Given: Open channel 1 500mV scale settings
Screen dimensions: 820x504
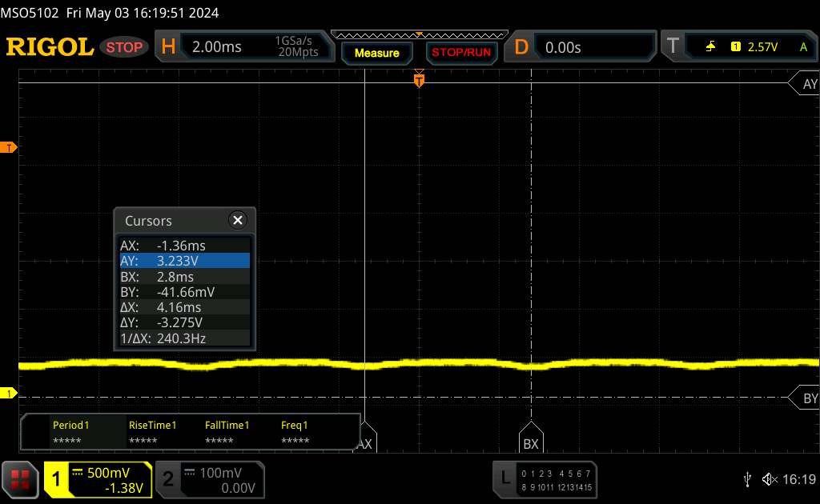Looking at the screenshot, I should pyautogui.click(x=108, y=473).
